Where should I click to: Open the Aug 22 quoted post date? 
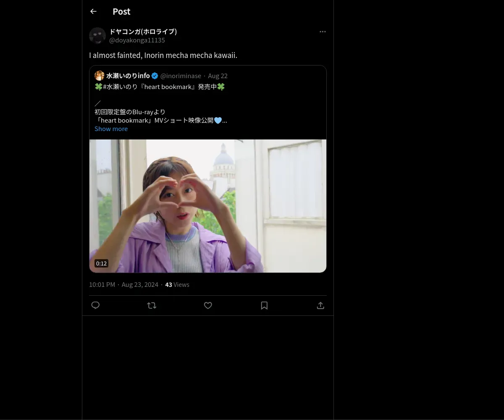click(218, 76)
